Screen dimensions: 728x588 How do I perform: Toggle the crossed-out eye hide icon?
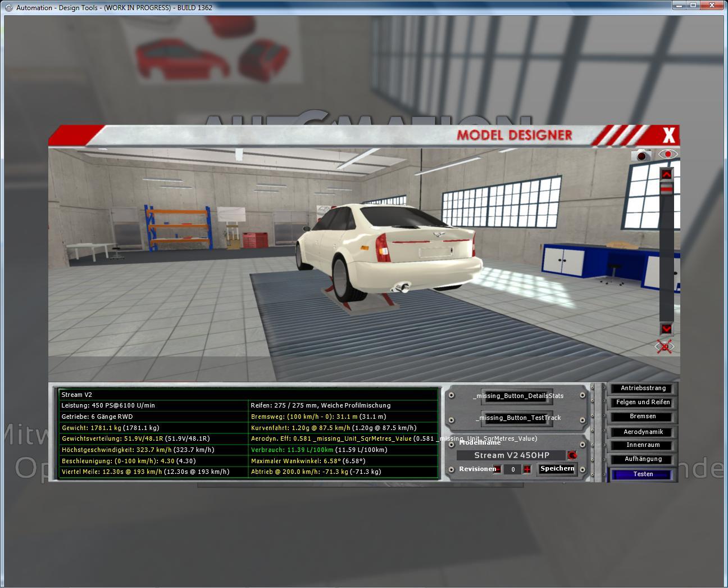click(x=665, y=347)
